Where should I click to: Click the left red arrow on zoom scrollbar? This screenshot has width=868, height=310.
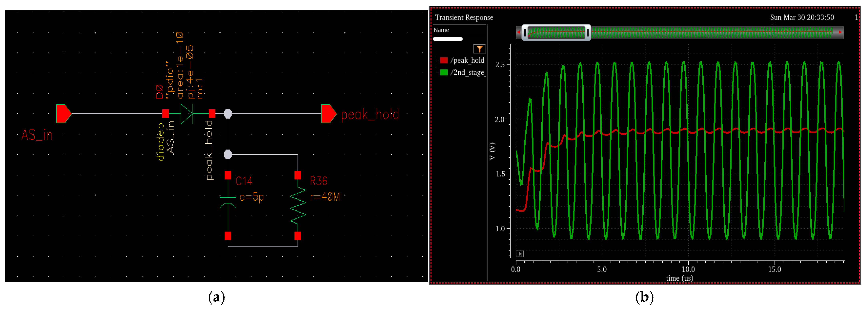(518, 32)
